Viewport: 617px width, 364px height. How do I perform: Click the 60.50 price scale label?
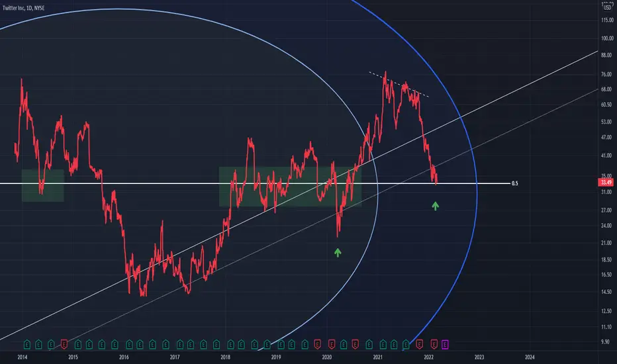(x=606, y=105)
